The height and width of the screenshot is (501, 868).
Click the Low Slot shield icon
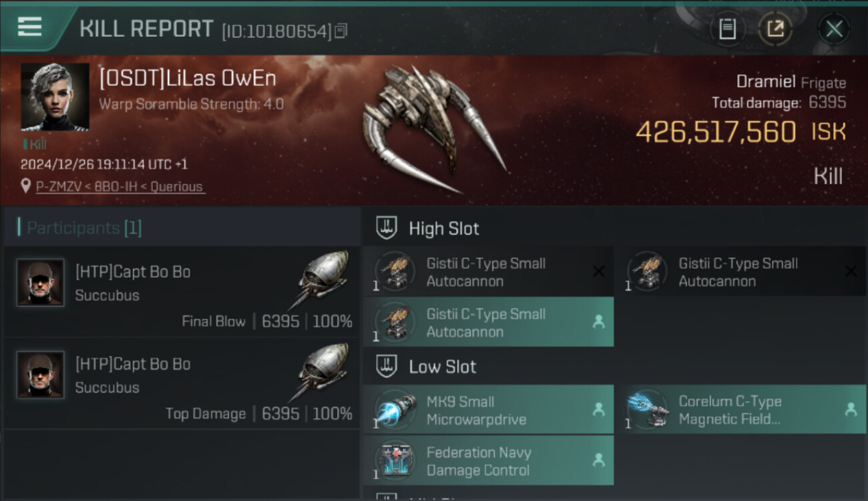click(387, 366)
